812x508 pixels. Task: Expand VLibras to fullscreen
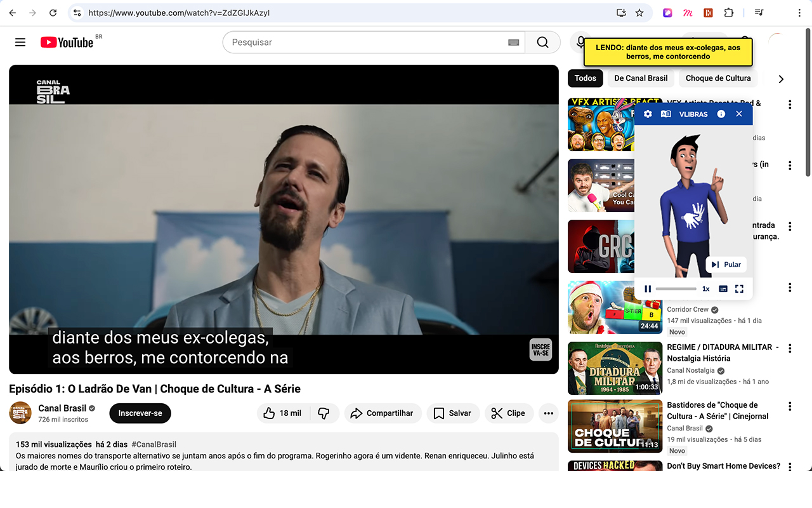(x=739, y=289)
